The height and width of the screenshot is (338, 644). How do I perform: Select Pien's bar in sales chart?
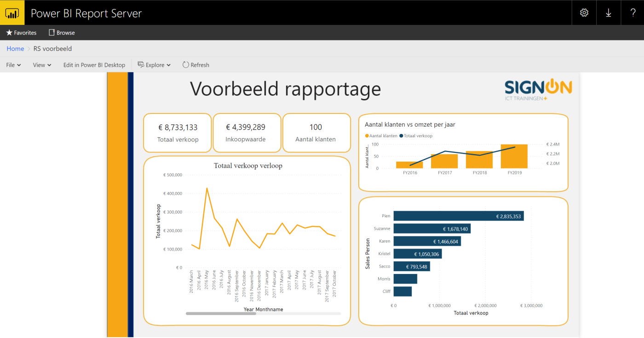tap(458, 216)
